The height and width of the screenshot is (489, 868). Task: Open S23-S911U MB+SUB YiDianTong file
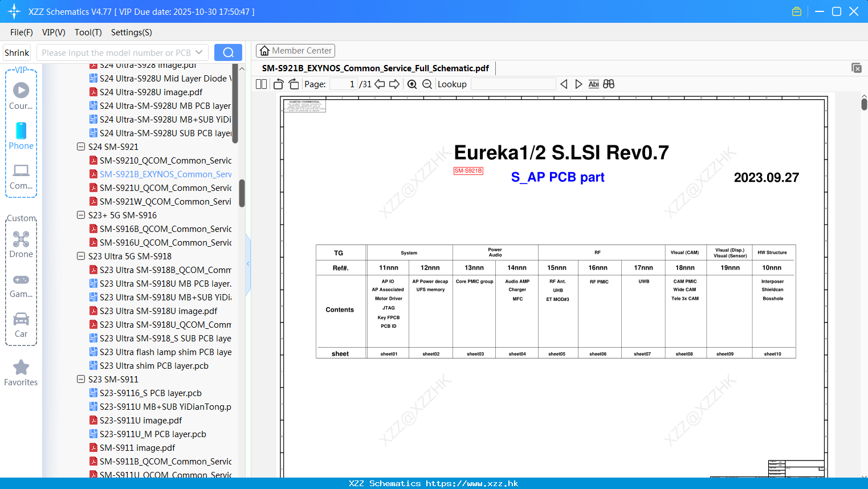coord(161,406)
